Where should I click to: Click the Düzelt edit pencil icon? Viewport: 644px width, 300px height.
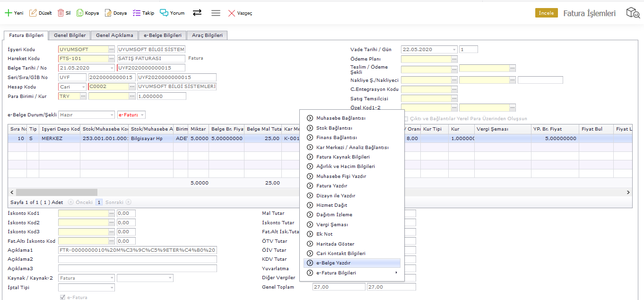(33, 13)
